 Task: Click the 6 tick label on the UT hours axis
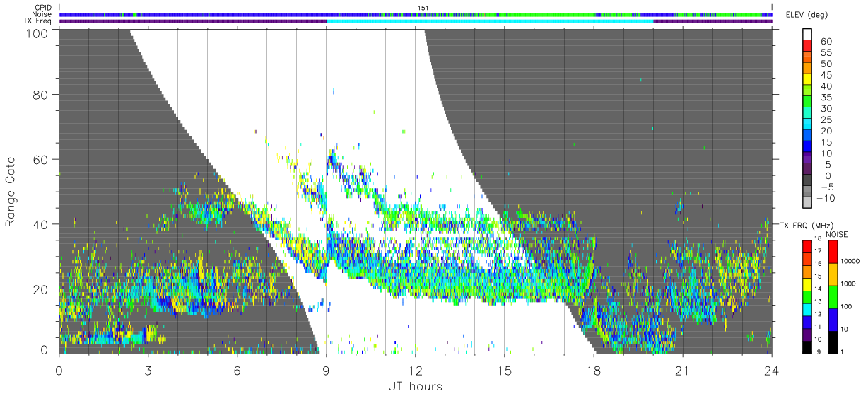[x=237, y=370]
